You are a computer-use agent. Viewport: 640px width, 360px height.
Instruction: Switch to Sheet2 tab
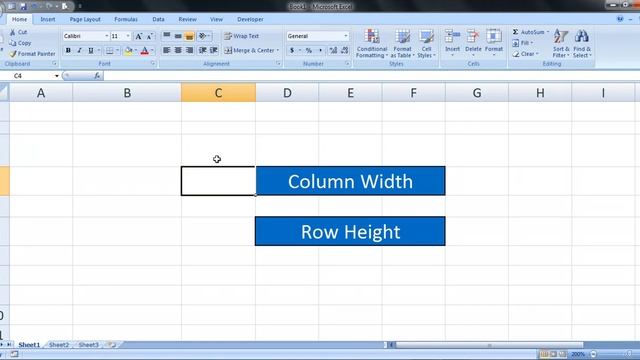tap(59, 345)
